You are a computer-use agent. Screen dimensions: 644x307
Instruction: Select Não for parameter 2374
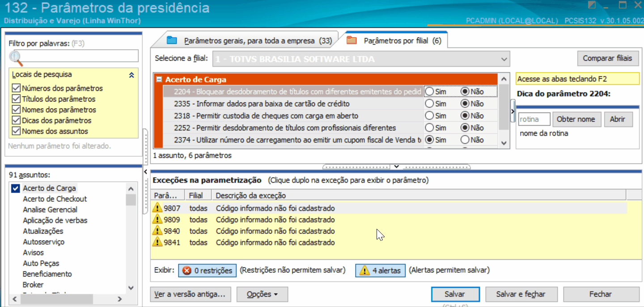click(465, 140)
